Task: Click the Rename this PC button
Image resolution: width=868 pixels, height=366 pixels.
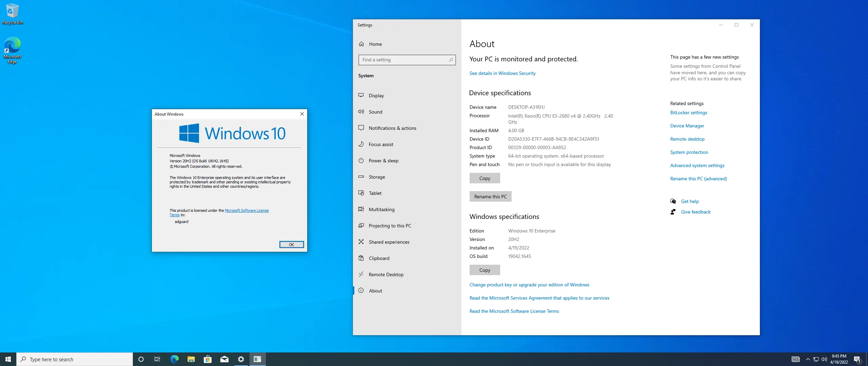Action: 490,196
